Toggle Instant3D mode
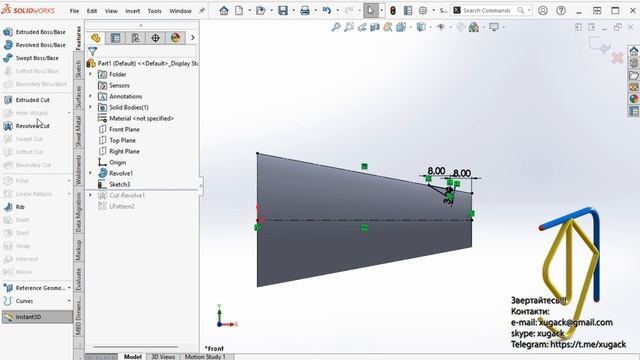This screenshot has height=360, width=640. pos(37,317)
